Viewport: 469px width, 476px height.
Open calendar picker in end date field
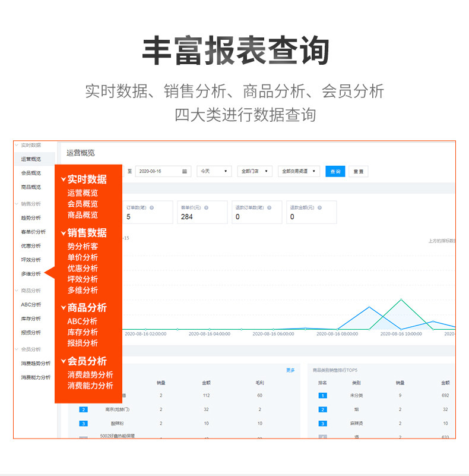(184, 172)
